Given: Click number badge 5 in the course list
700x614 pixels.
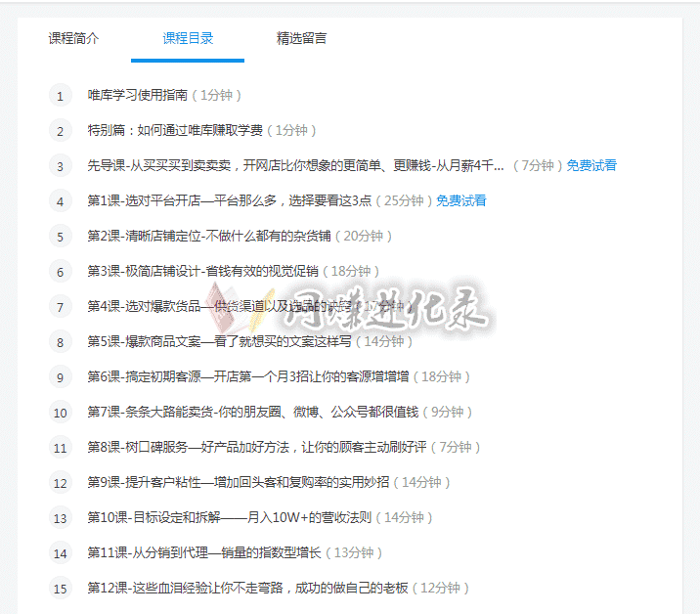Looking at the screenshot, I should point(61,237).
